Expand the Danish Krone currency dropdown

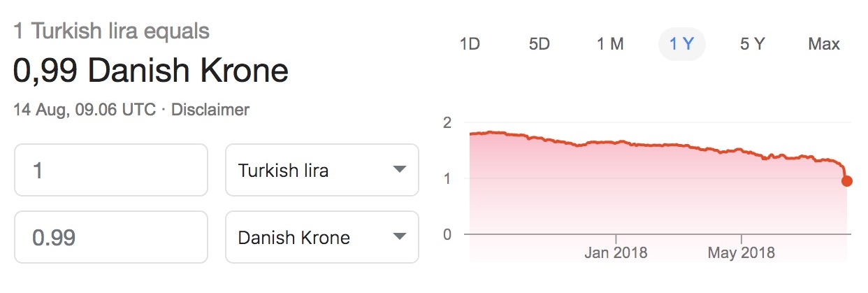coord(321,238)
